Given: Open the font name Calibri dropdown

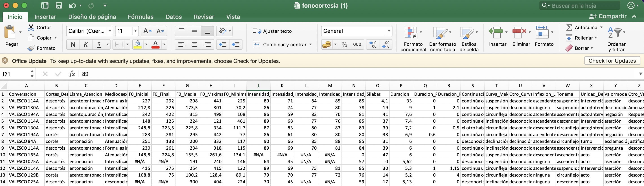Looking at the screenshot, I should tap(110, 31).
